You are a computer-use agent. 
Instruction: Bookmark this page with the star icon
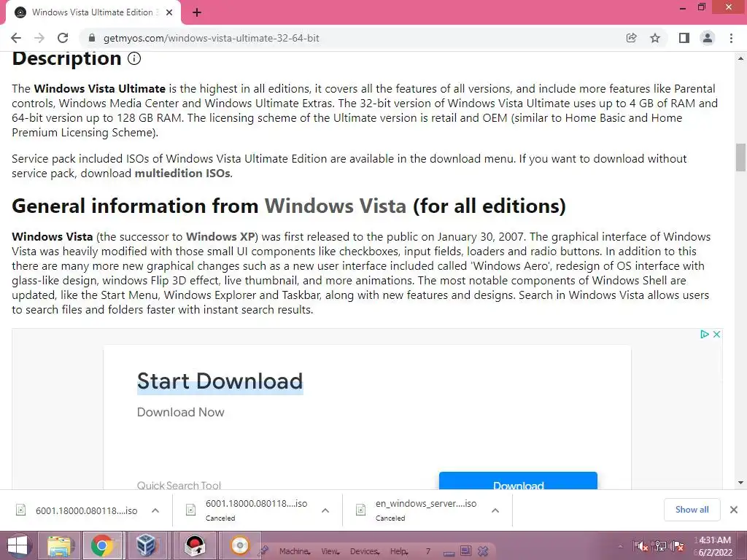click(655, 38)
